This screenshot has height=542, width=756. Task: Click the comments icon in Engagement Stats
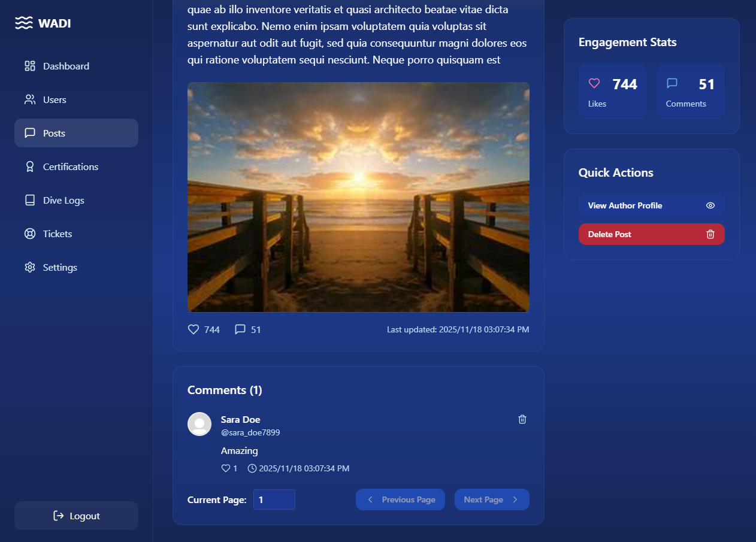672,84
